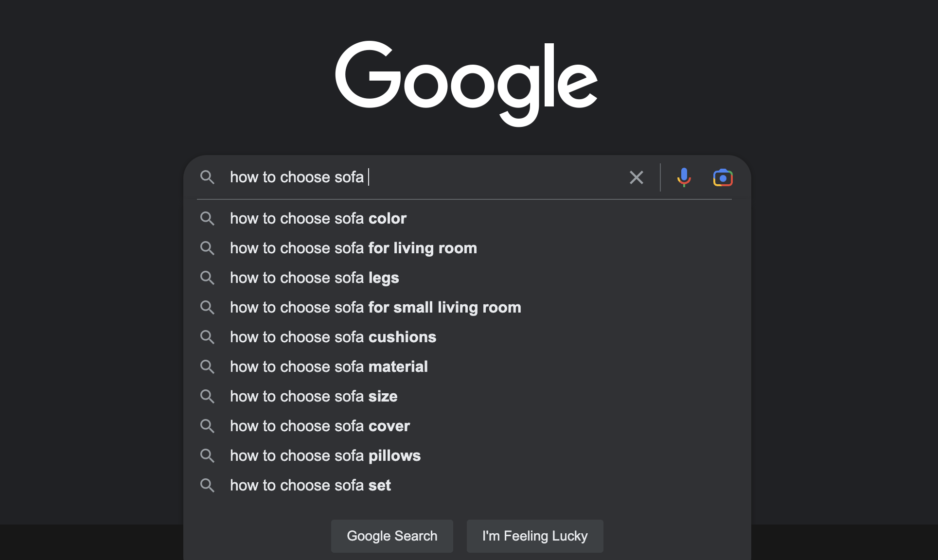This screenshot has height=560, width=938.
Task: Click the clear X icon in search bar
Action: [636, 177]
